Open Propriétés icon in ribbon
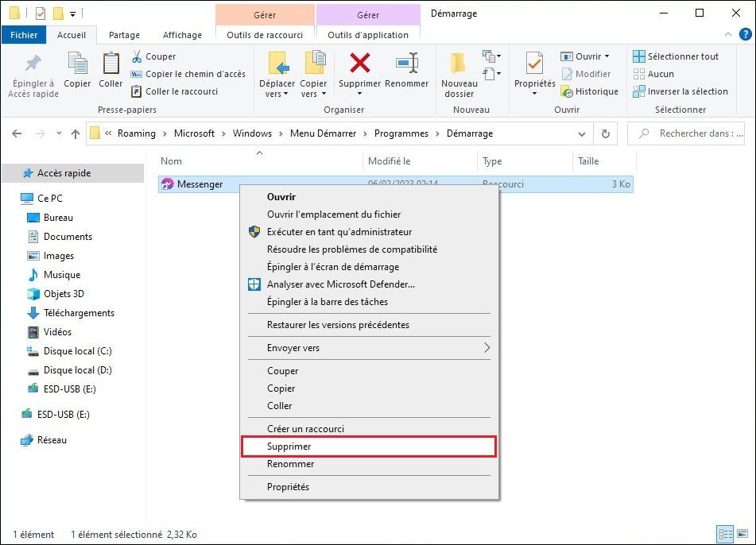 point(534,64)
